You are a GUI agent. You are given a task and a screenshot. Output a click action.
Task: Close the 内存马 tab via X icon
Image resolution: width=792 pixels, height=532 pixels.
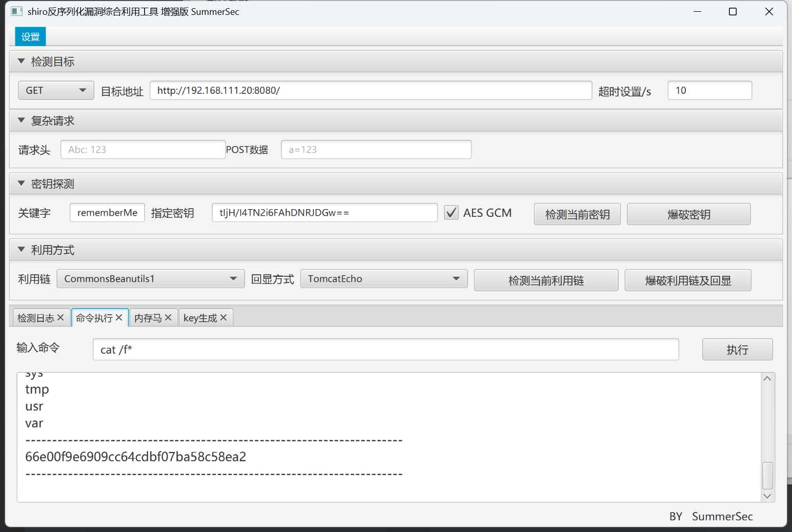pos(168,318)
